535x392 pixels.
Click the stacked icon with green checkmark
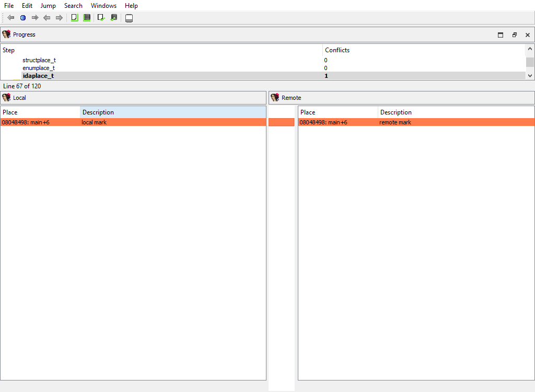tap(114, 18)
